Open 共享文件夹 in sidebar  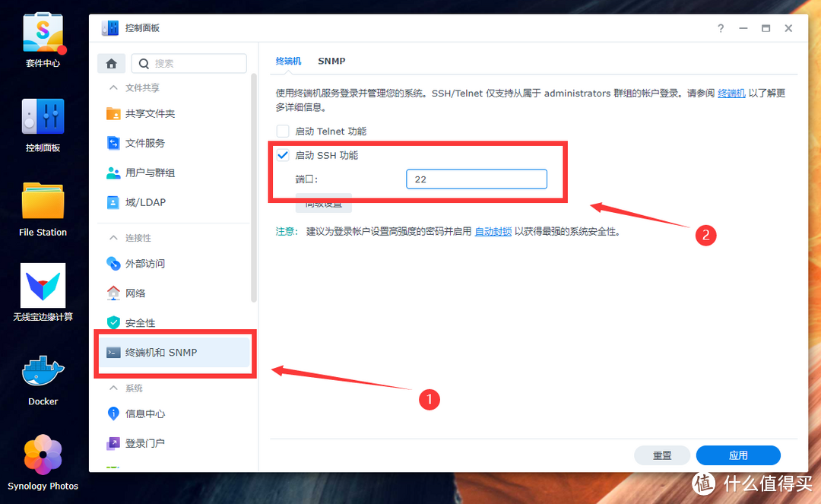coord(174,113)
